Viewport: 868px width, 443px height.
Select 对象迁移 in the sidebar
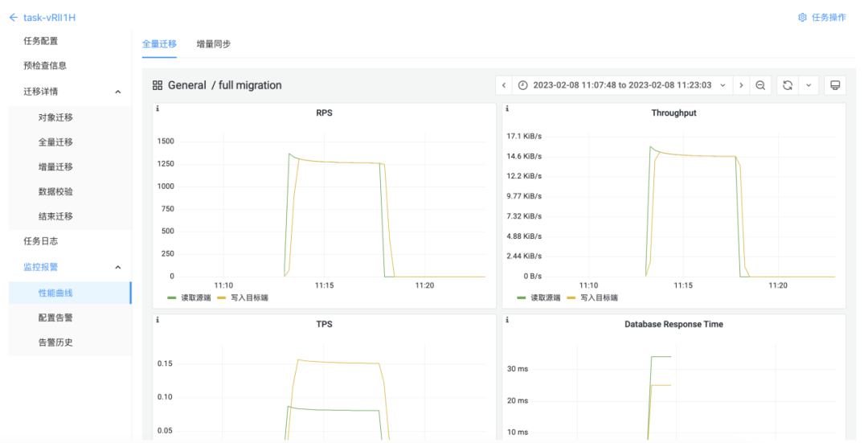tap(55, 117)
